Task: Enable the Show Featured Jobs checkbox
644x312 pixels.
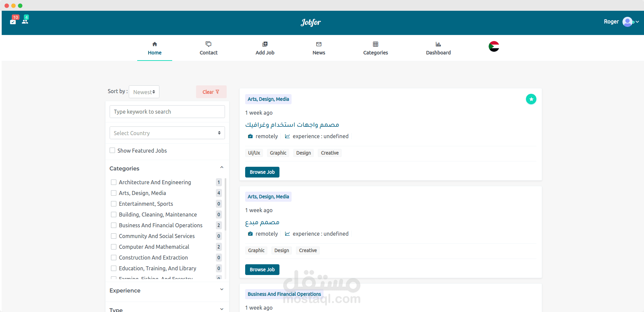Action: [112, 150]
